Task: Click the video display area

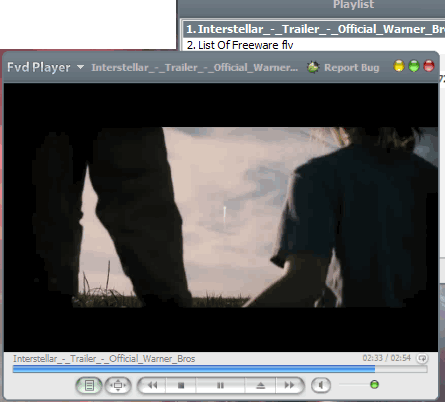Action: (221, 217)
